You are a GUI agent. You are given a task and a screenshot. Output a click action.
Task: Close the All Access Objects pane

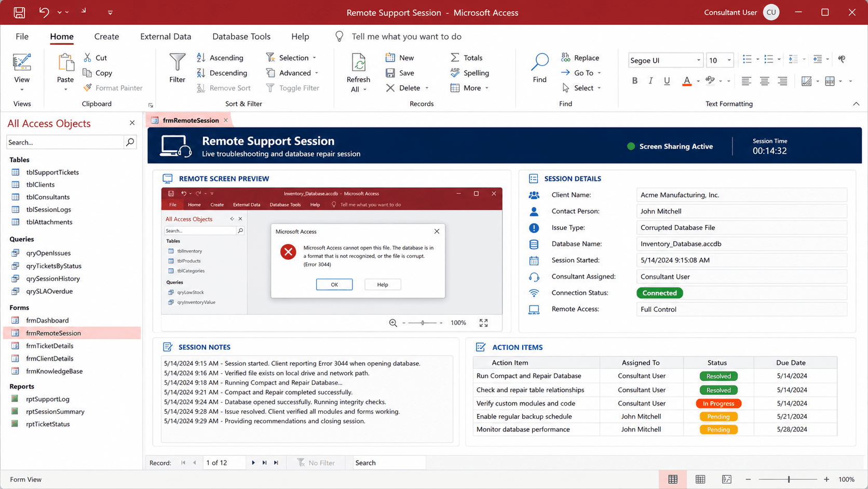[x=132, y=123]
